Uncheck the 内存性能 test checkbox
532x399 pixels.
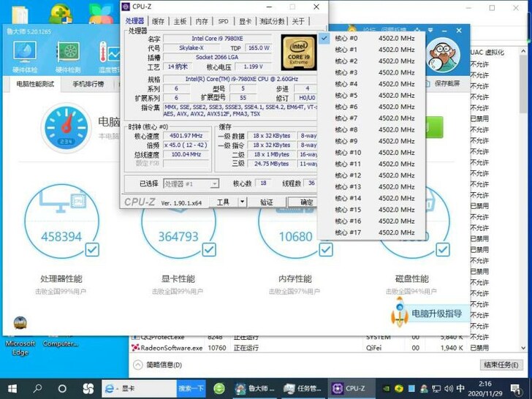tap(326, 250)
